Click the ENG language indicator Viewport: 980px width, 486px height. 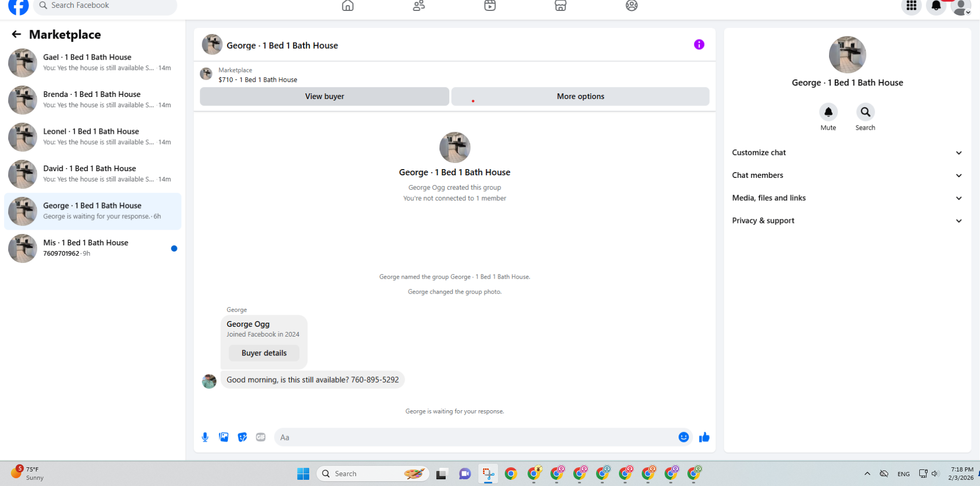(x=903, y=474)
